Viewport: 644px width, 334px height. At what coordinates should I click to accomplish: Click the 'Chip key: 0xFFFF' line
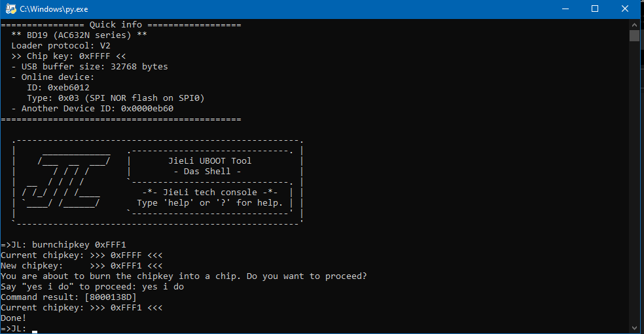click(x=69, y=56)
